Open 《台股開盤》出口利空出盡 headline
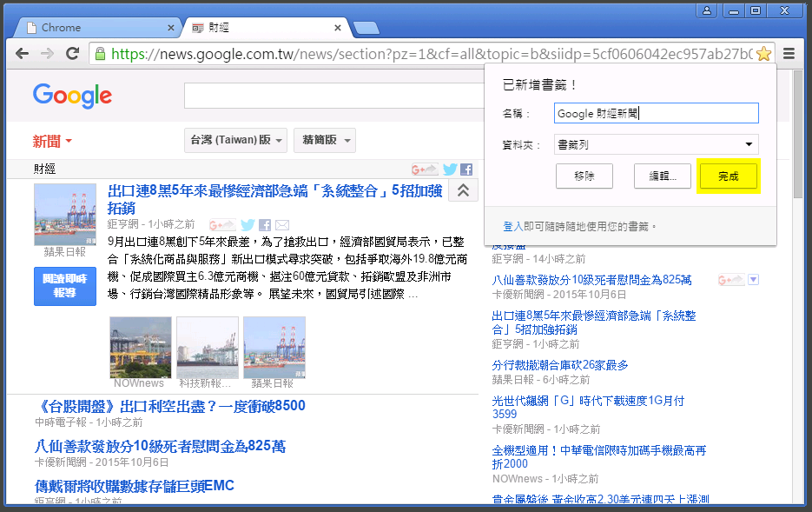Screen dimensions: 812x512 coord(170,406)
